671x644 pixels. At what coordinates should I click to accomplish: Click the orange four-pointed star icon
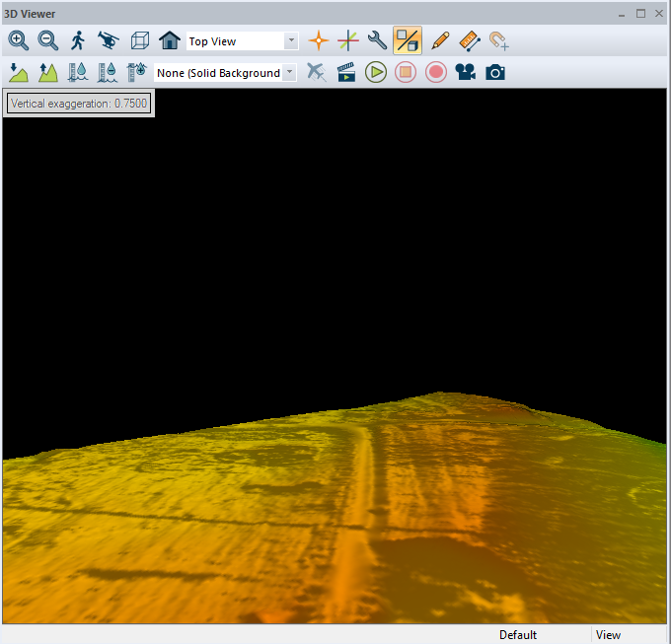319,41
